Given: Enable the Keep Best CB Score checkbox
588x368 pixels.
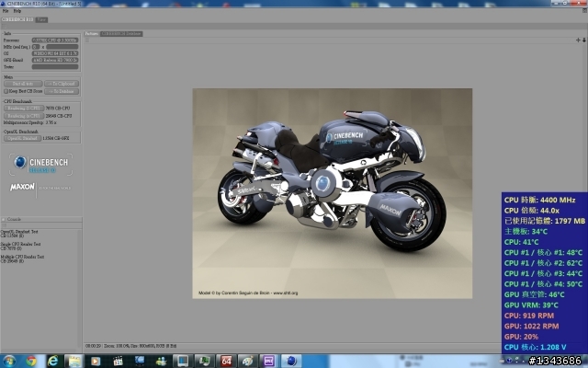Looking at the screenshot, I should tap(6, 91).
